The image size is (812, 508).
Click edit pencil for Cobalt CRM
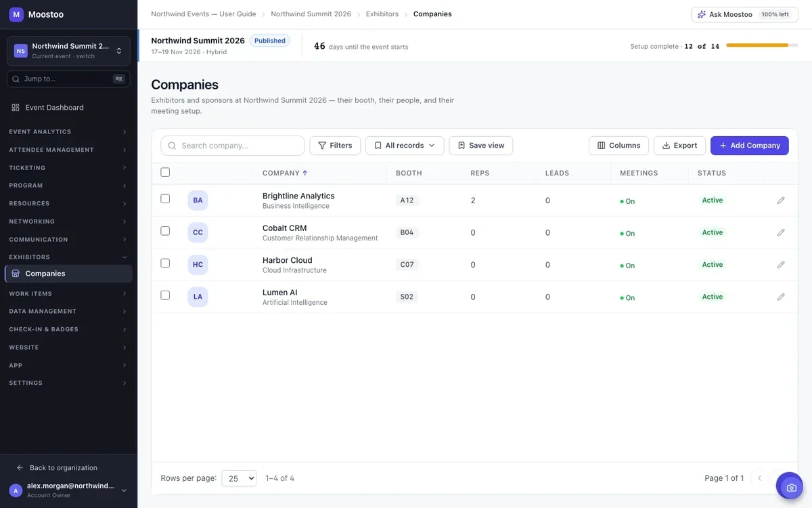pos(781,232)
